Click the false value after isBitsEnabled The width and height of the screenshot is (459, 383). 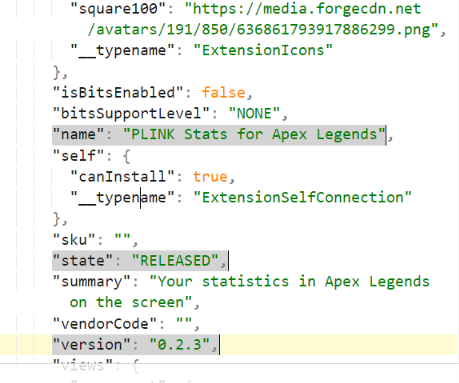[223, 93]
